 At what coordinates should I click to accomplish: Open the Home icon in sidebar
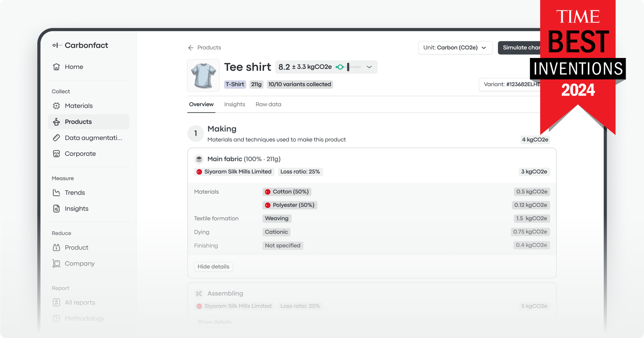tap(56, 67)
